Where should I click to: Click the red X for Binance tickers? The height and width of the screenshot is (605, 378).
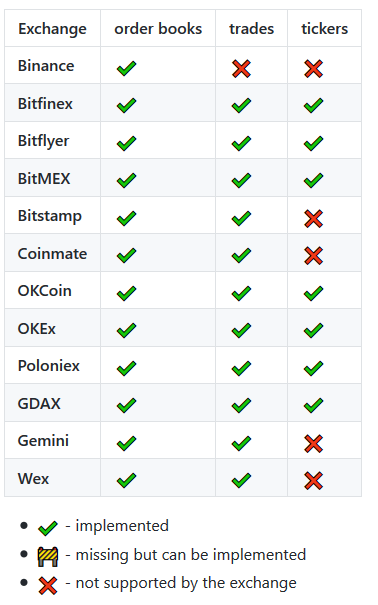[x=313, y=69]
